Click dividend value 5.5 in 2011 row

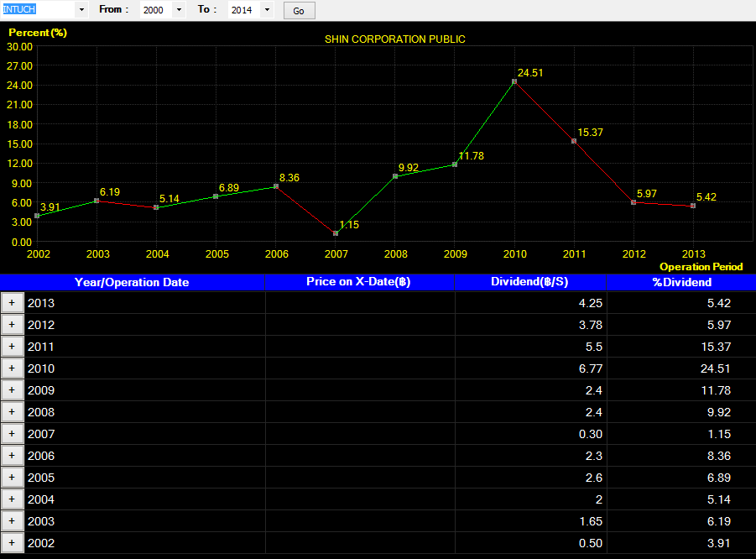pyautogui.click(x=594, y=347)
